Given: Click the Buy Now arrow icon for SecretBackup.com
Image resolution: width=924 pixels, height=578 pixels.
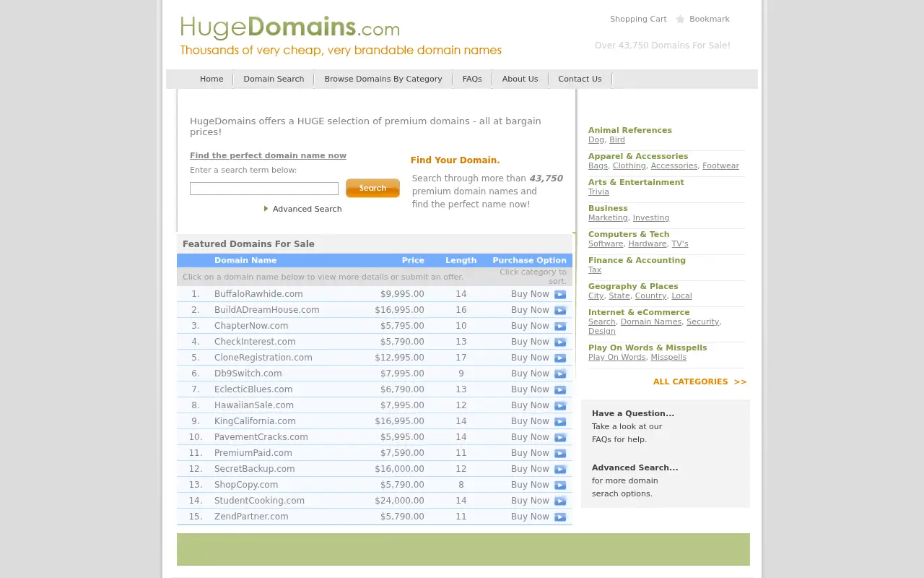Looking at the screenshot, I should point(560,469).
